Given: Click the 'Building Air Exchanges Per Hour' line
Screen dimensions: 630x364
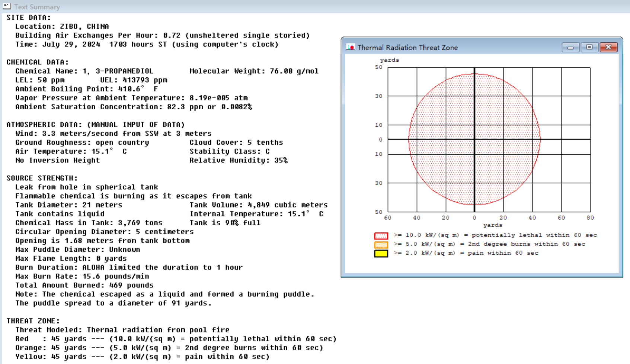Looking at the screenshot, I should pyautogui.click(x=163, y=35).
